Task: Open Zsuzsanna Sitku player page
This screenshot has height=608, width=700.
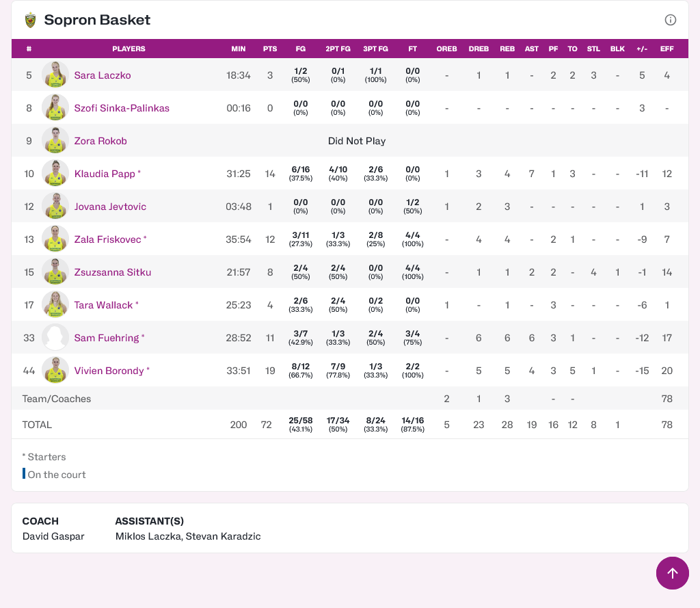Action: 113,272
